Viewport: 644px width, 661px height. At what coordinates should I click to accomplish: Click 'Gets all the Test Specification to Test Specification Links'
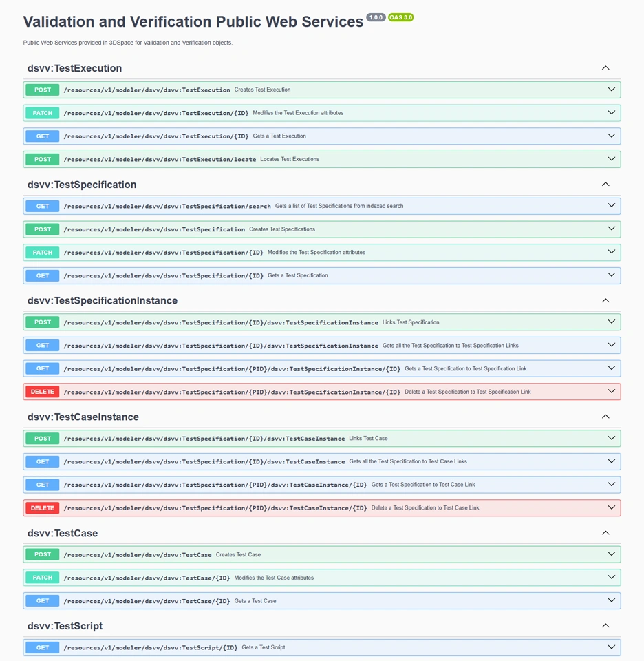pyautogui.click(x=450, y=345)
